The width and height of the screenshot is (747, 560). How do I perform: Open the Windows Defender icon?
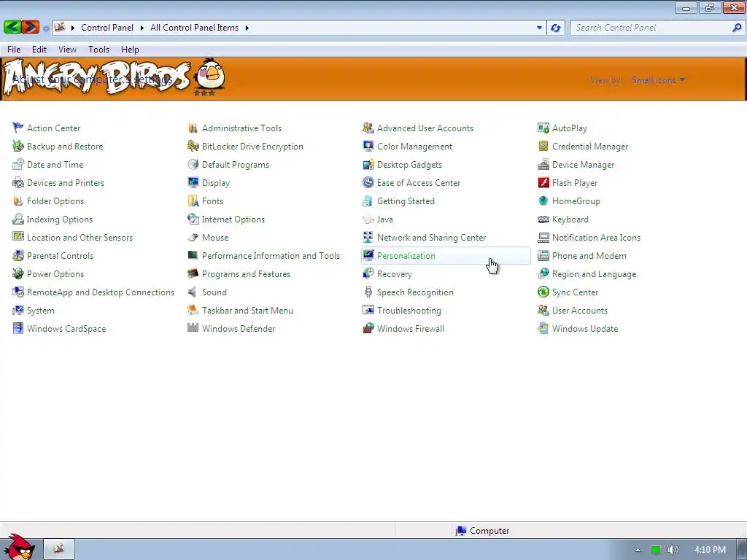[x=193, y=328]
